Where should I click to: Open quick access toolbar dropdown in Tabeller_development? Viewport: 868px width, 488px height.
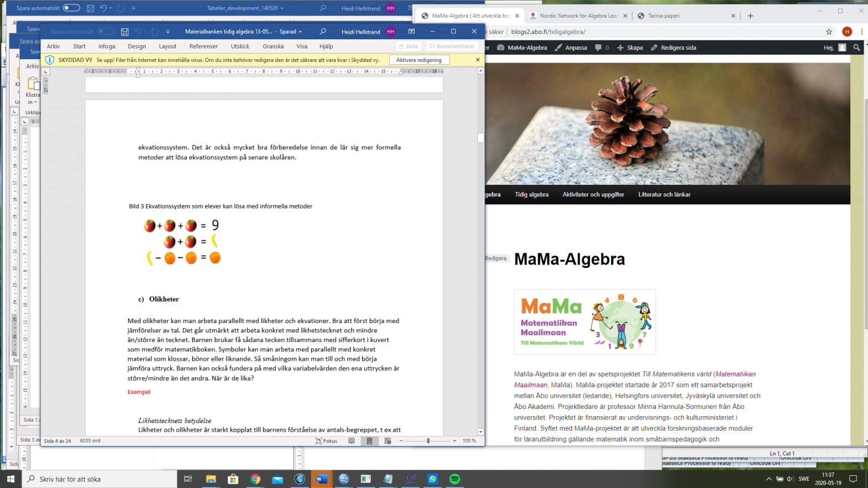click(133, 8)
